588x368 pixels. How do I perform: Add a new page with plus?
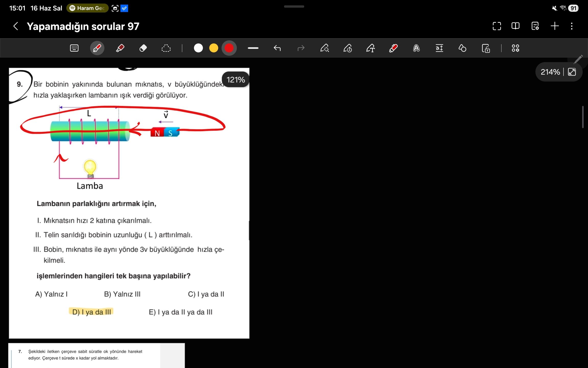pos(555,26)
